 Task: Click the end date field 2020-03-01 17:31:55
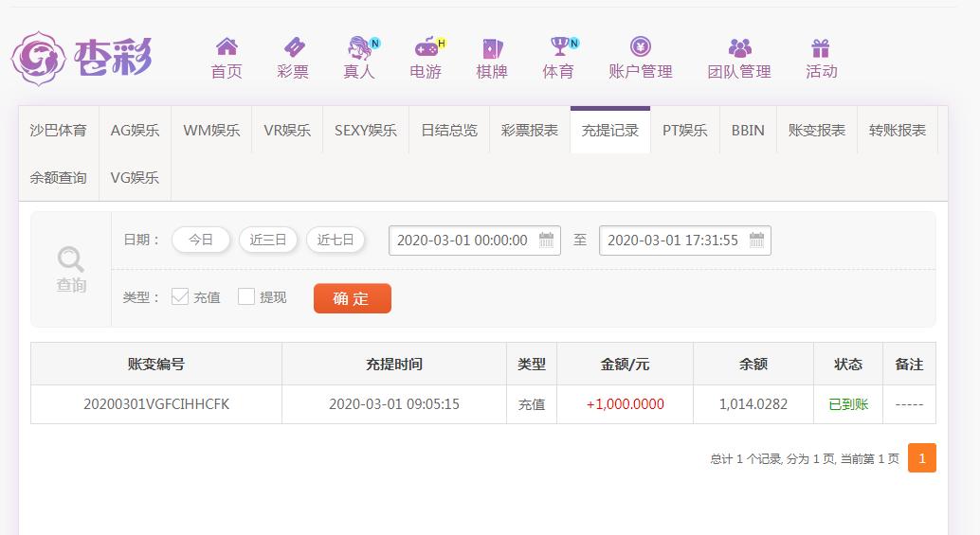point(685,241)
